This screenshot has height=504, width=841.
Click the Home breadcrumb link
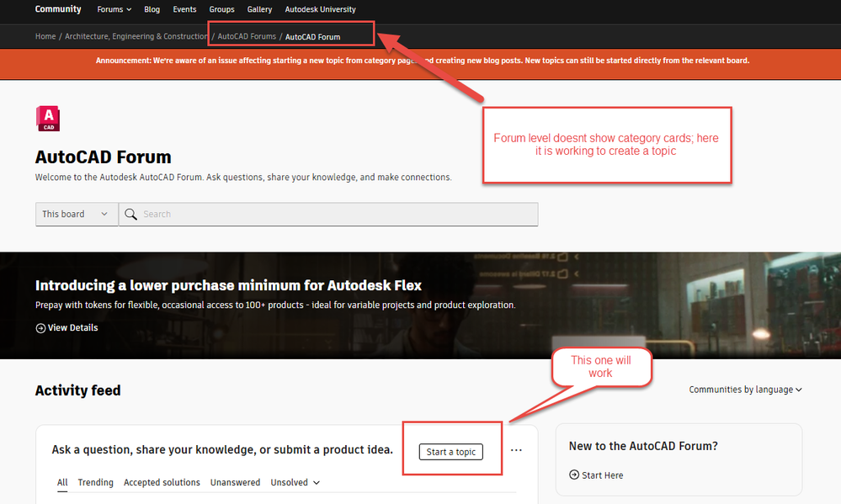coord(45,36)
